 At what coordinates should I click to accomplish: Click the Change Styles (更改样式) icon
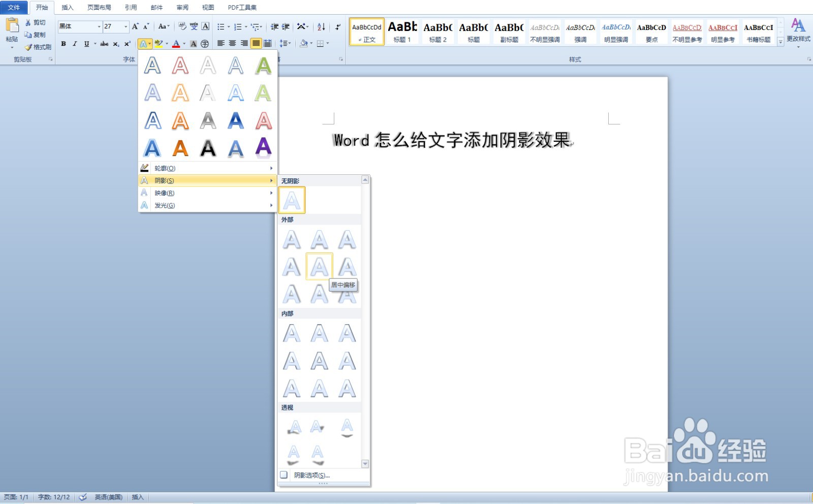[798, 25]
